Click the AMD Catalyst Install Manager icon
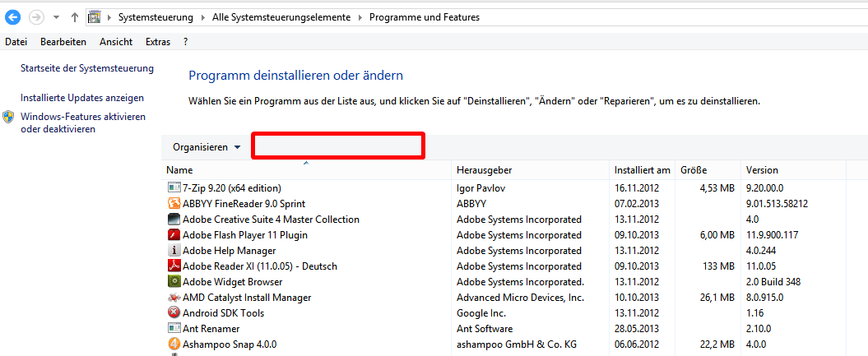Image resolution: width=868 pixels, height=356 pixels. point(174,298)
